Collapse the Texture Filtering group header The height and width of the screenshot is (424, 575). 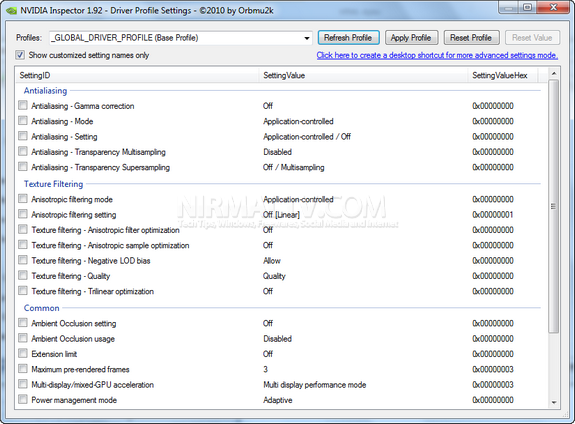pos(54,184)
